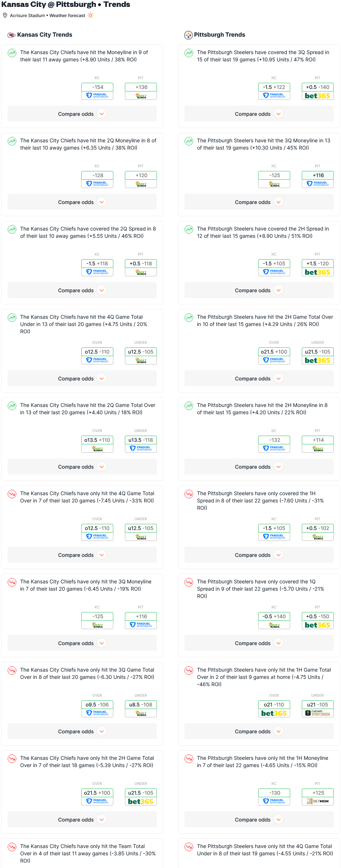Click green uptrend icon beside Chiefs Moneyline 9 of 11 trend
This screenshot has height=868, width=341.
pyautogui.click(x=12, y=53)
